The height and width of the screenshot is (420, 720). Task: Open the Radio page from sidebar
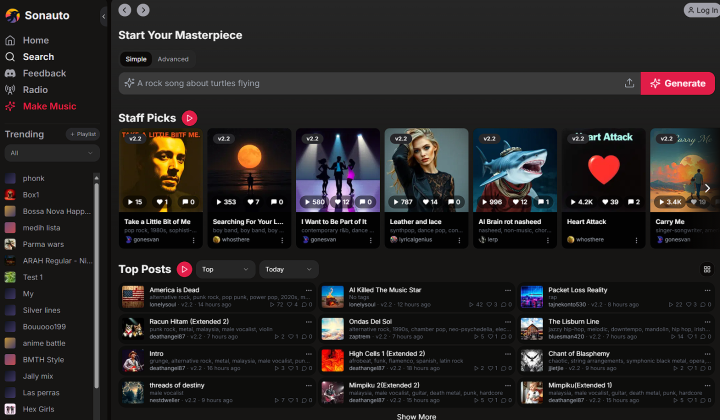tap(35, 90)
